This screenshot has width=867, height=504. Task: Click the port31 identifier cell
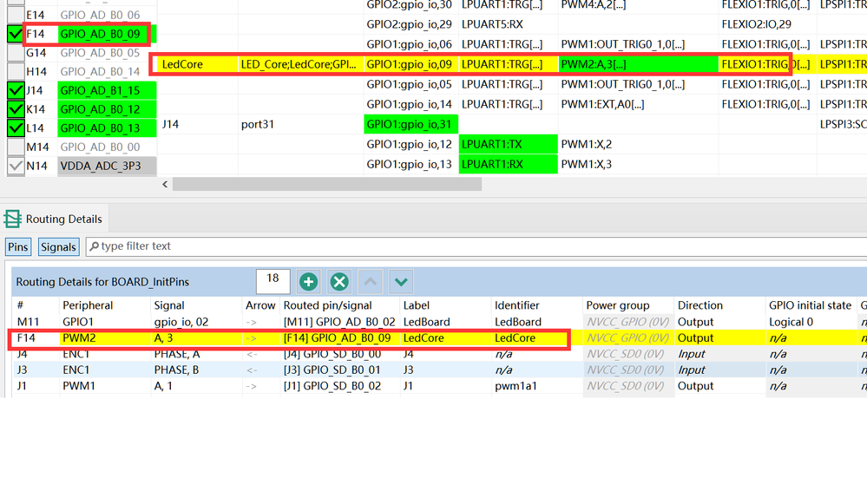click(258, 124)
